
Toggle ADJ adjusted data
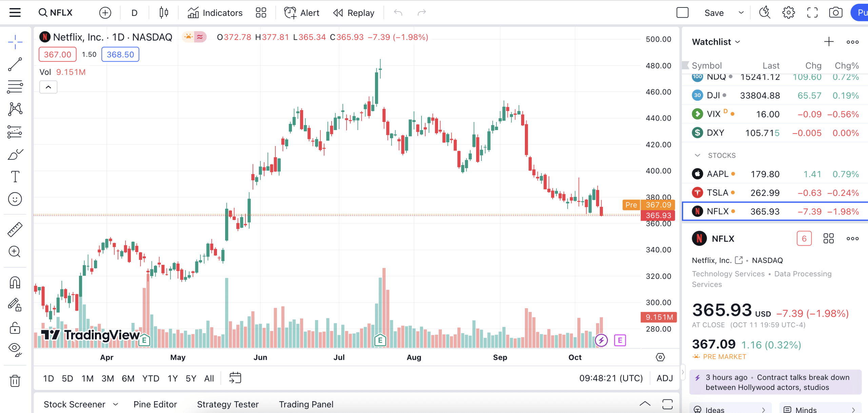[665, 378]
